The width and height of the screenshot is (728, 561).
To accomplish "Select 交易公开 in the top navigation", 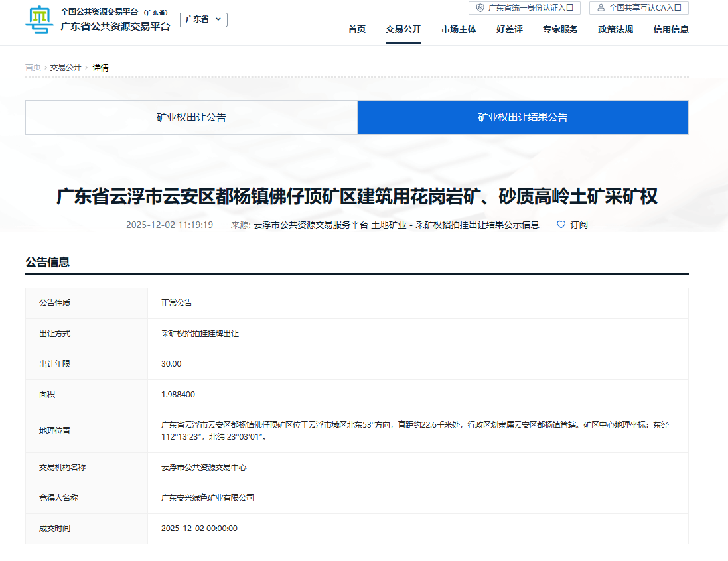I will (x=403, y=29).
